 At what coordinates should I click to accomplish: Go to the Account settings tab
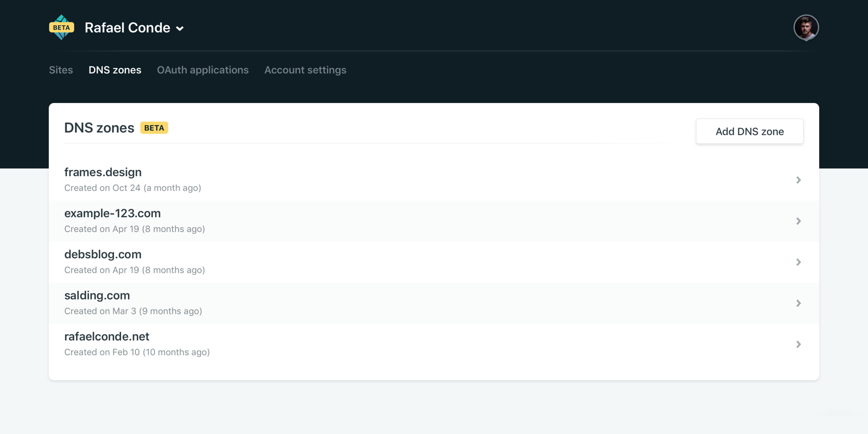click(305, 70)
